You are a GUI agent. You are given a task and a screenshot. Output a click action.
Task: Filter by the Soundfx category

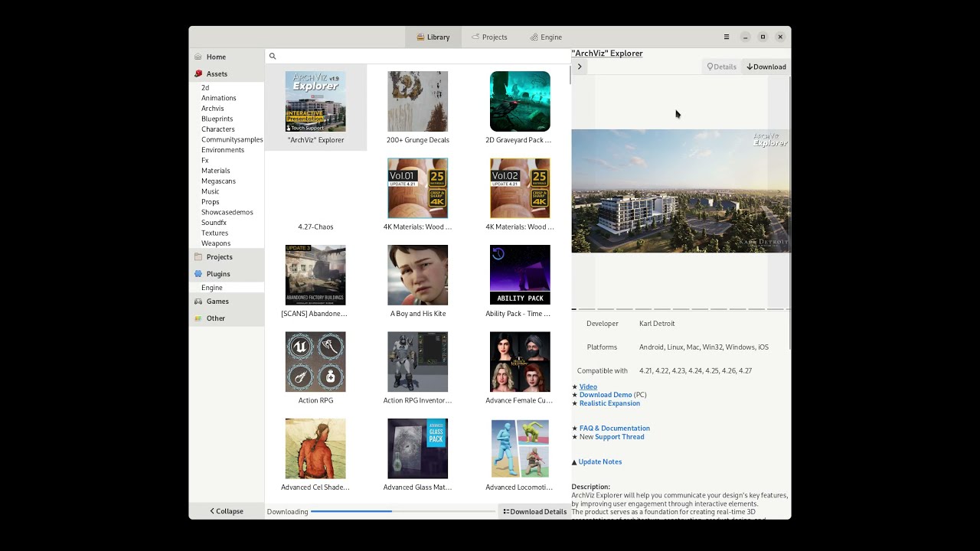coord(214,223)
